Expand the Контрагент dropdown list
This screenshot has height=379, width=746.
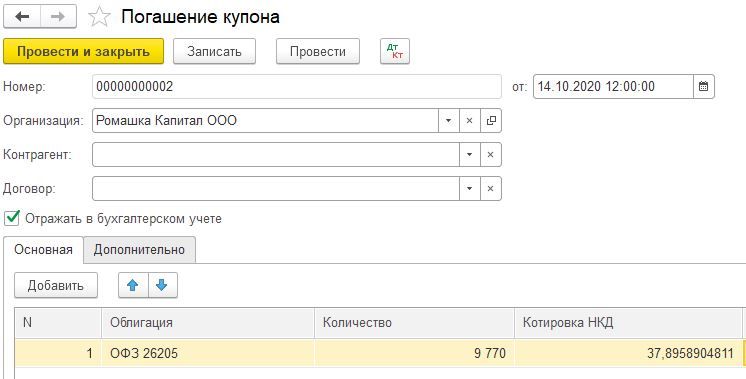470,155
